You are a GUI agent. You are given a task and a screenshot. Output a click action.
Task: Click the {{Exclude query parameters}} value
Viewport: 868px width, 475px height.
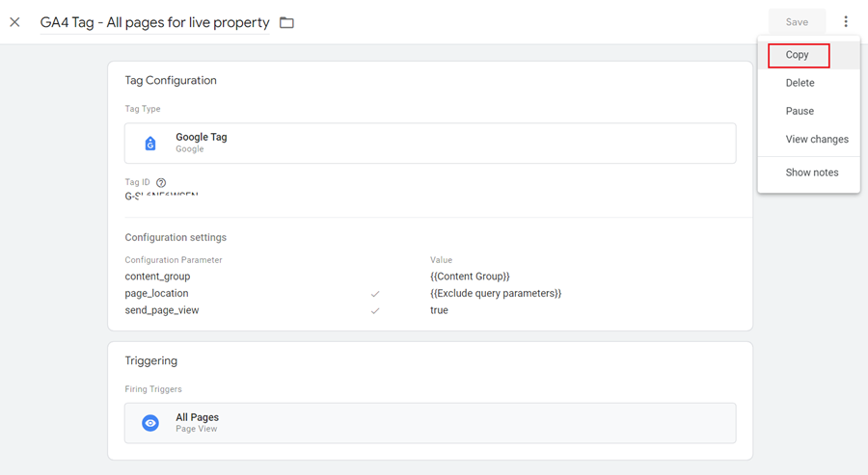coord(496,293)
